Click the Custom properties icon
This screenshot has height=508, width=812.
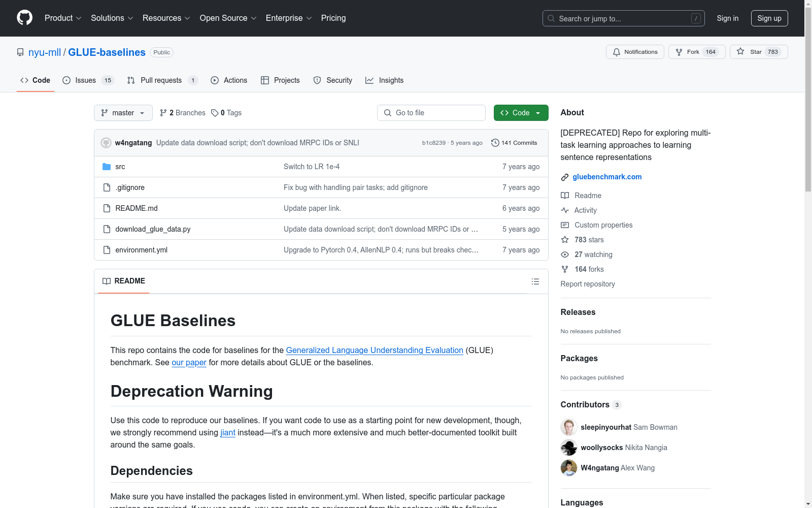565,225
